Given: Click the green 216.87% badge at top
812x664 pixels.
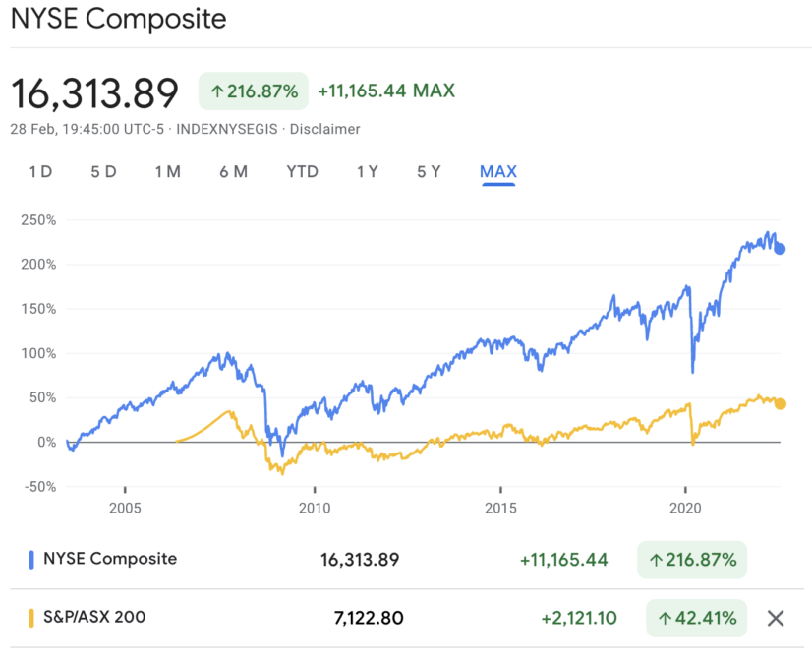Looking at the screenshot, I should [x=254, y=91].
